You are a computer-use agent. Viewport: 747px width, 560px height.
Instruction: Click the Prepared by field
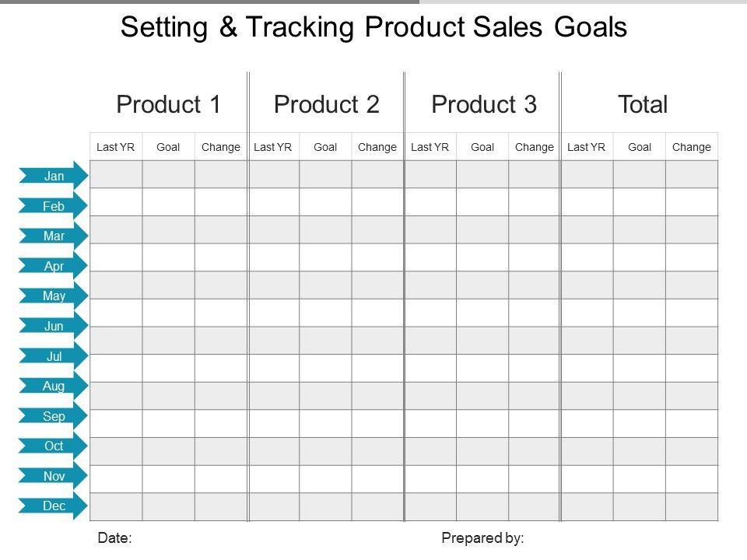[x=482, y=537]
